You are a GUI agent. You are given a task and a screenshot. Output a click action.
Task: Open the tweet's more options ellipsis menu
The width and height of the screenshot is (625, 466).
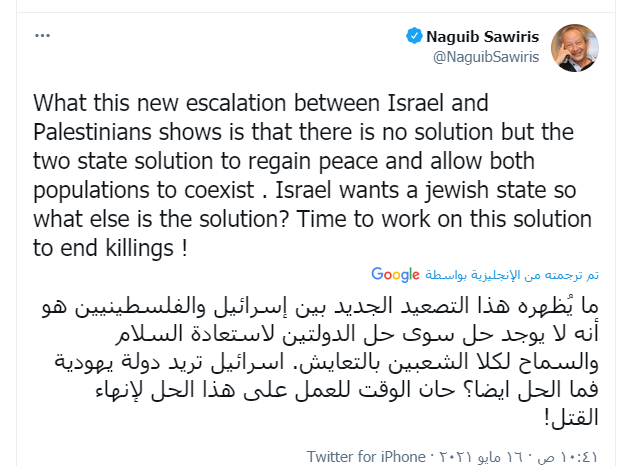[43, 35]
